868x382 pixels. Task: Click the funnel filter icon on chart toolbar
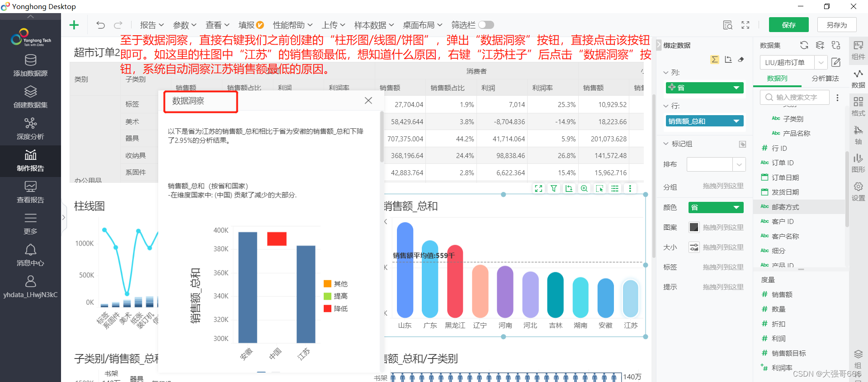[554, 189]
